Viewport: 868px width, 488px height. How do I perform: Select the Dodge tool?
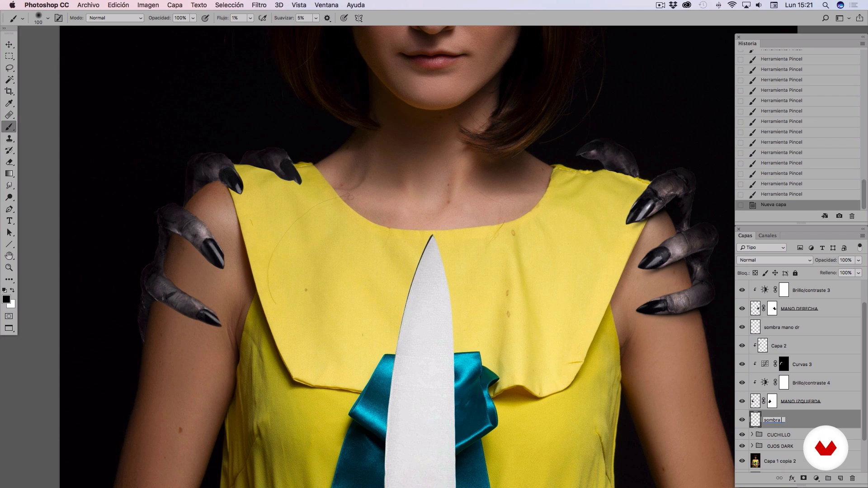point(9,197)
